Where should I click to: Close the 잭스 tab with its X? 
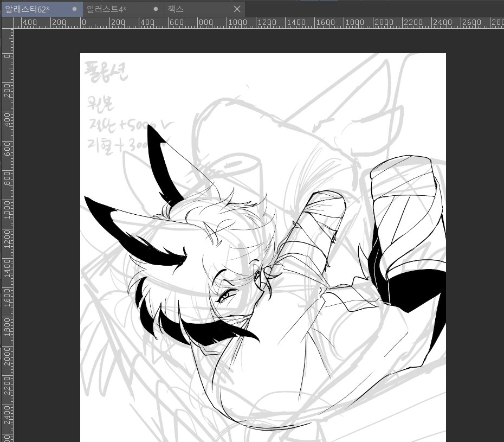pyautogui.click(x=237, y=9)
